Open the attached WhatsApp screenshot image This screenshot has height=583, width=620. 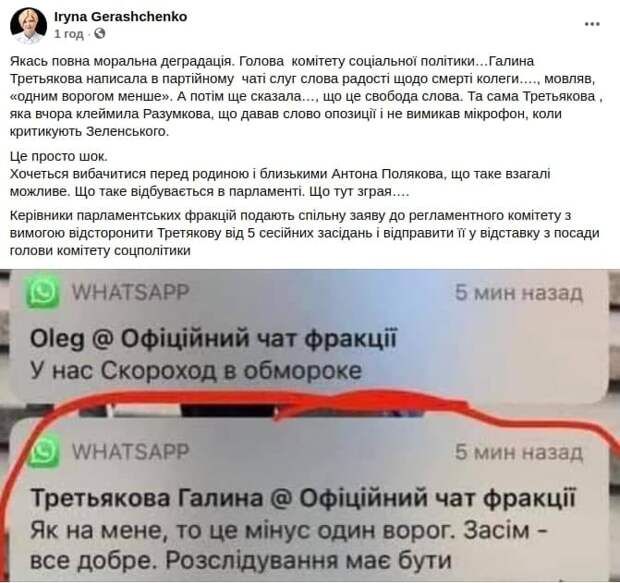click(x=310, y=426)
